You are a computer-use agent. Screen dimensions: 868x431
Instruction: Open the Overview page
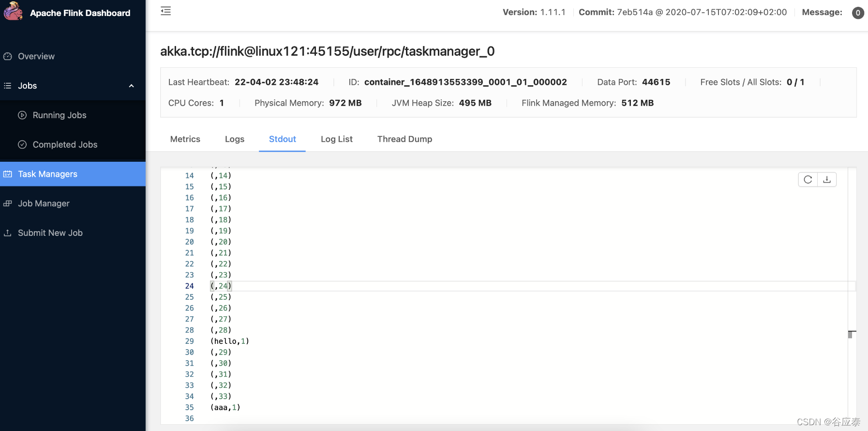tap(73, 56)
